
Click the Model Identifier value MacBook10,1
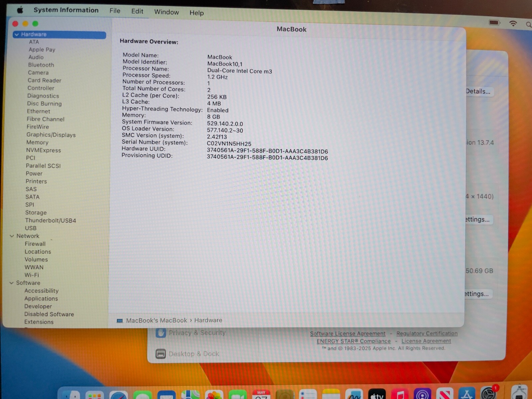point(225,64)
